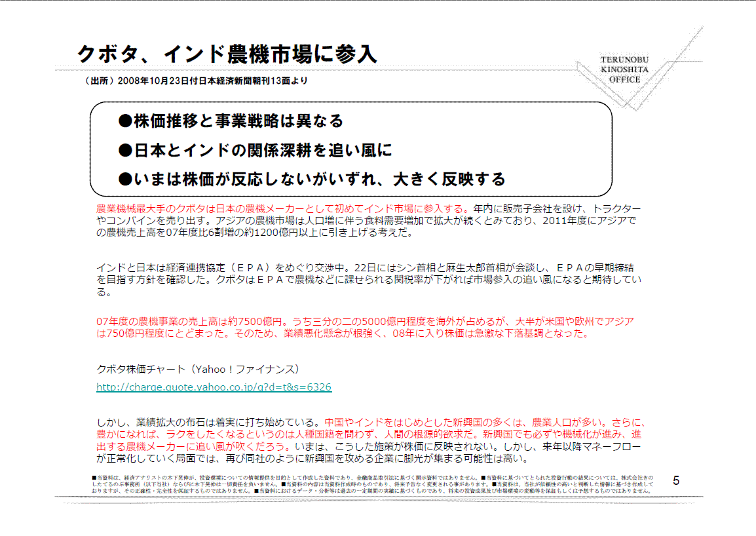
Task: Click the slide title クボタ、インド農機市場に参入
Action: coord(227,54)
